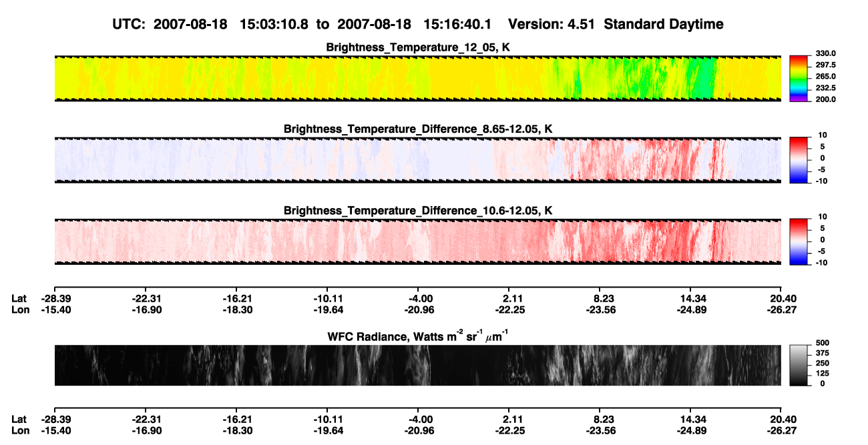Click longitude -20.96 under the 10.6-12.05 panel
The width and height of the screenshot is (868, 445).
[x=418, y=310]
